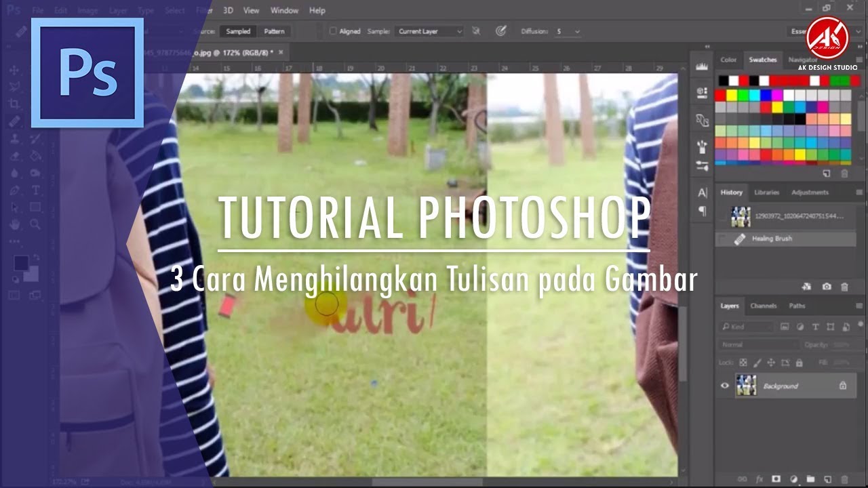Create new snapshot with camera icon
This screenshot has height=488, width=868.
click(827, 287)
